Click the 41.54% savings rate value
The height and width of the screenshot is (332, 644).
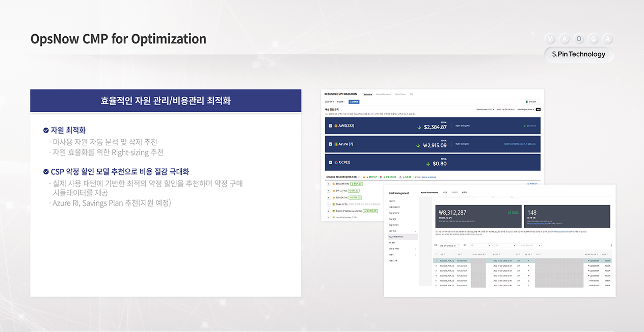click(513, 213)
